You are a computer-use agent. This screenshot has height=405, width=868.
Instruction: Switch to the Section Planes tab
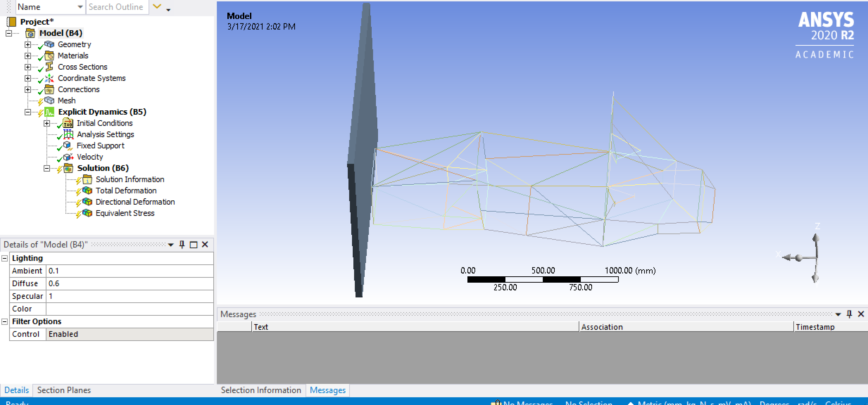tap(64, 390)
